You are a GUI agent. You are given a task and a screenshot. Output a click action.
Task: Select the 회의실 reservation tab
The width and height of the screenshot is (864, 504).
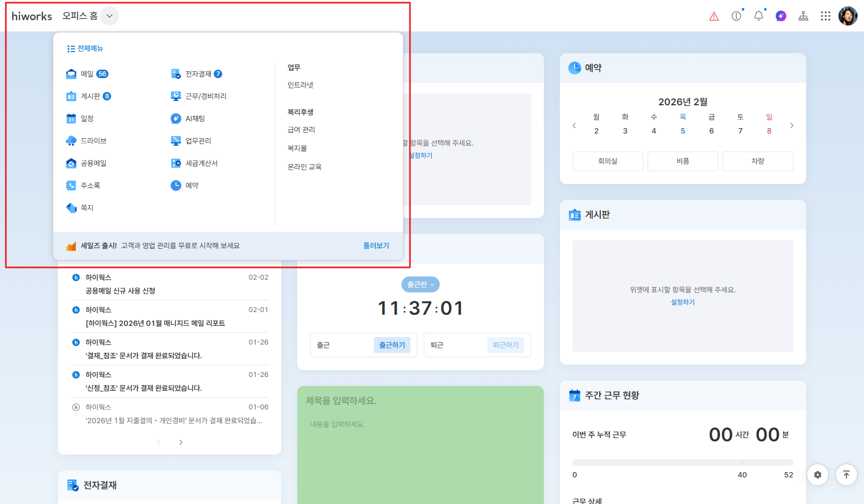click(x=608, y=161)
